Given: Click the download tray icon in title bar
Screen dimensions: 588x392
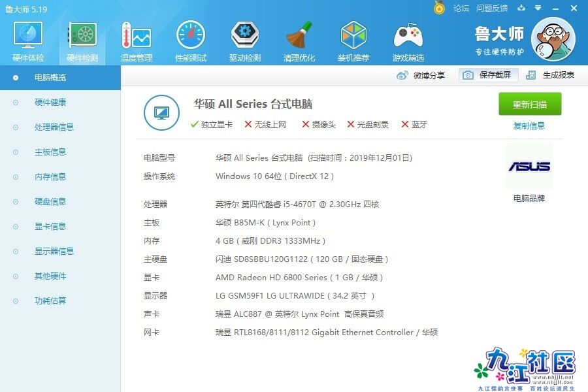Looking at the screenshot, I should (521, 8).
